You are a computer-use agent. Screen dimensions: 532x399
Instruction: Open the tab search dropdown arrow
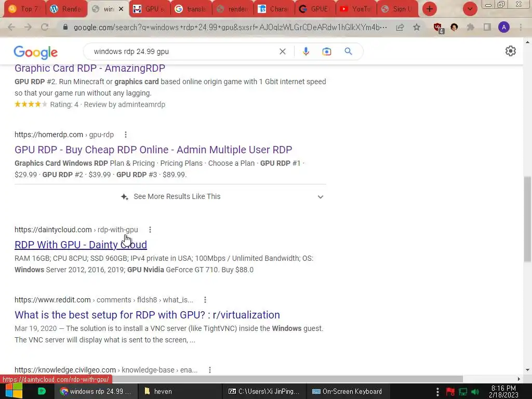pyautogui.click(x=470, y=9)
